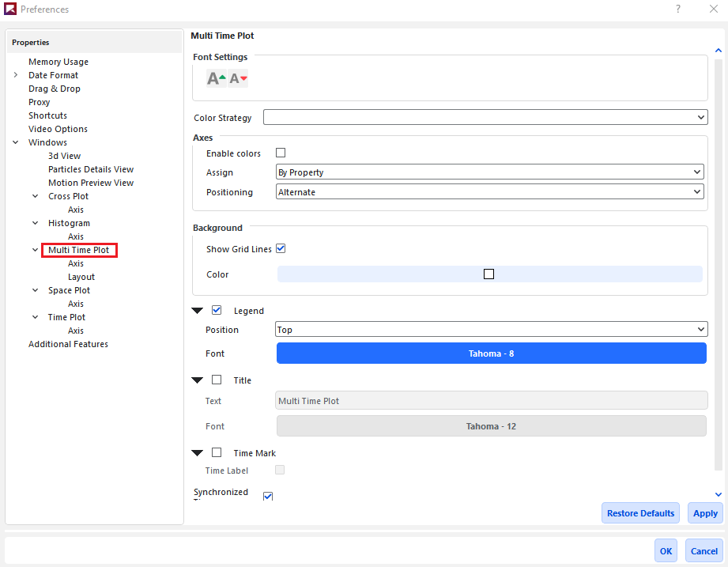Click the decrease font size icon
728x567 pixels.
tap(238, 78)
